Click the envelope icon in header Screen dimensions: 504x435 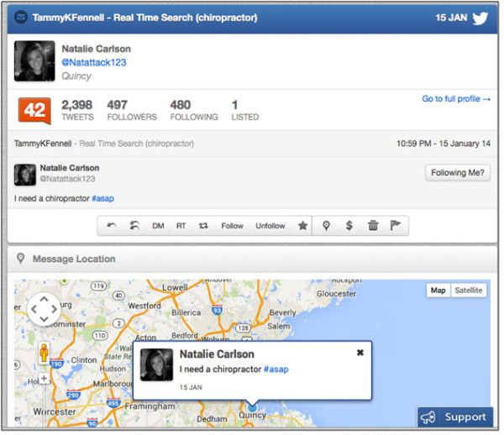point(21,18)
